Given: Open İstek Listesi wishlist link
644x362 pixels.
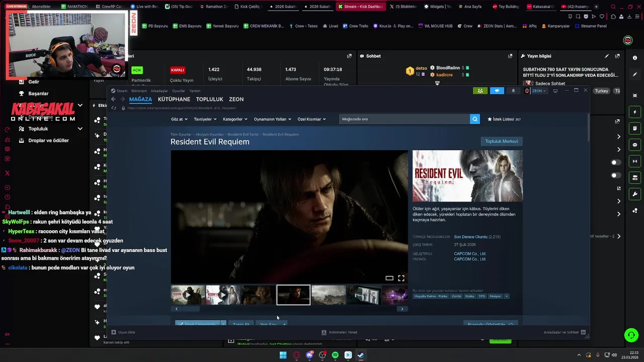Looking at the screenshot, I should 504,119.
